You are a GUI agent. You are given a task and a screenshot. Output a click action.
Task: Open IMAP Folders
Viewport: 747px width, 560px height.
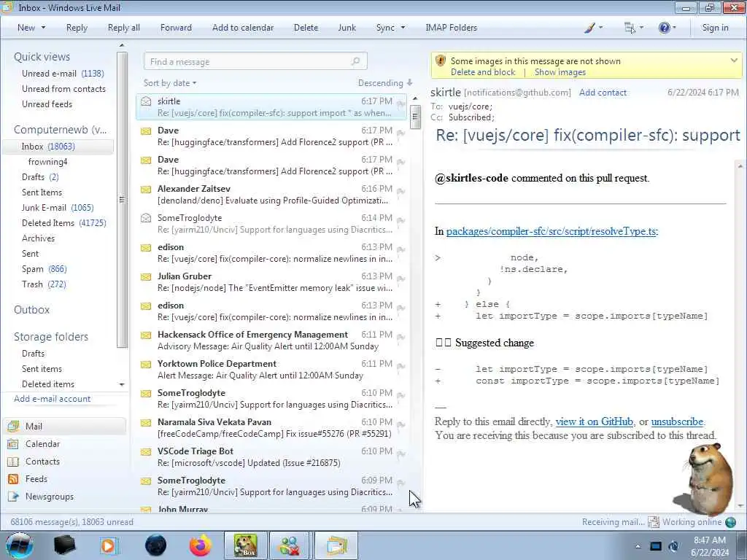click(x=451, y=28)
